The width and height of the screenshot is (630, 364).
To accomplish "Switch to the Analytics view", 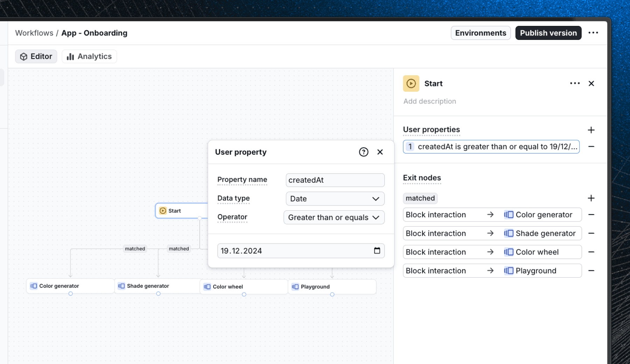I will click(89, 56).
